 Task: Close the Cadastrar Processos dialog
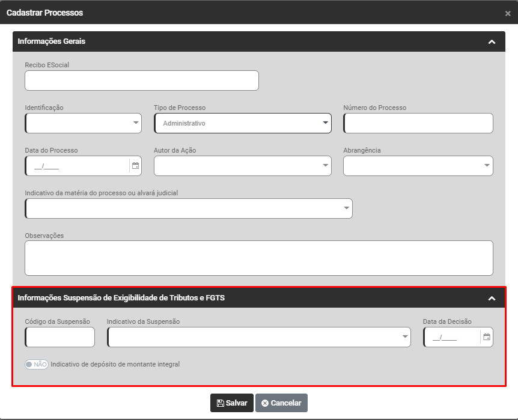pos(508,13)
